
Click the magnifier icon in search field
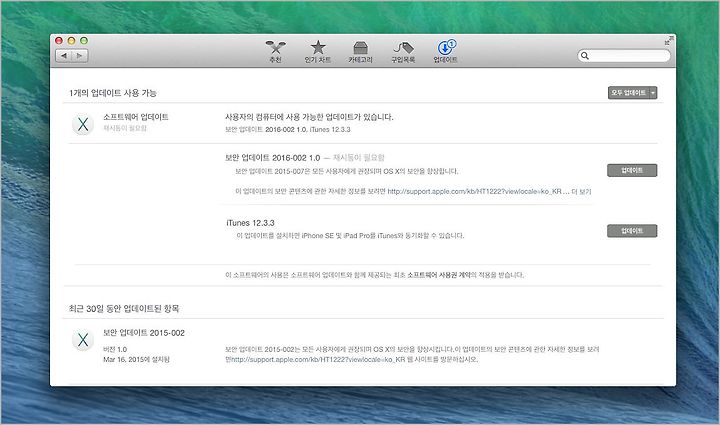coord(585,56)
